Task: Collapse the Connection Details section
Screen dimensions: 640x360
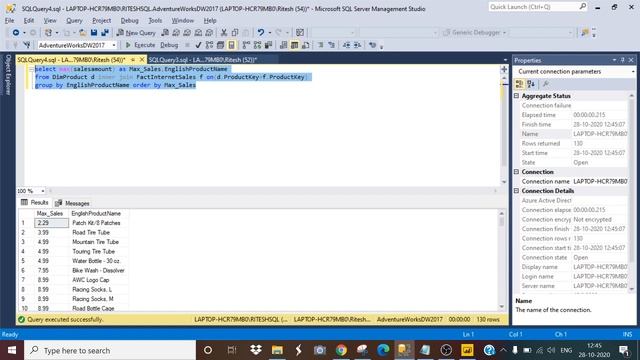Action: (x=516, y=191)
